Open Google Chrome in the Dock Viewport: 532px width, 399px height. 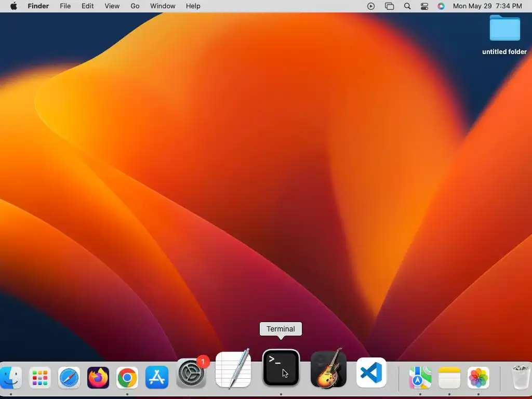127,377
